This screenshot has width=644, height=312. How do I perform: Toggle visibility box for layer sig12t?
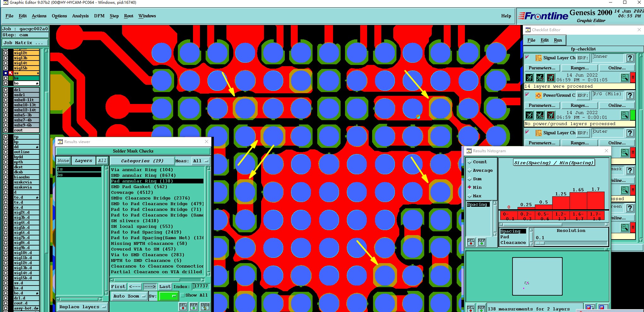pyautogui.click(x=6, y=53)
